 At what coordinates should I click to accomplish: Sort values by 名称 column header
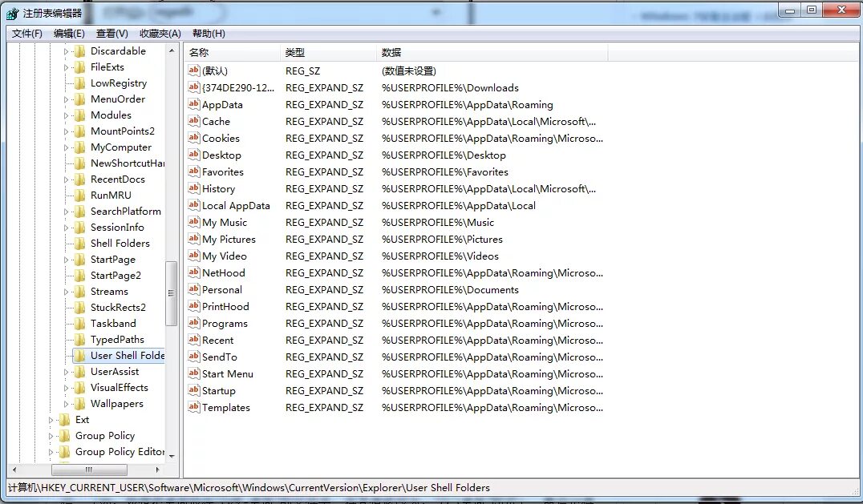[x=232, y=53]
